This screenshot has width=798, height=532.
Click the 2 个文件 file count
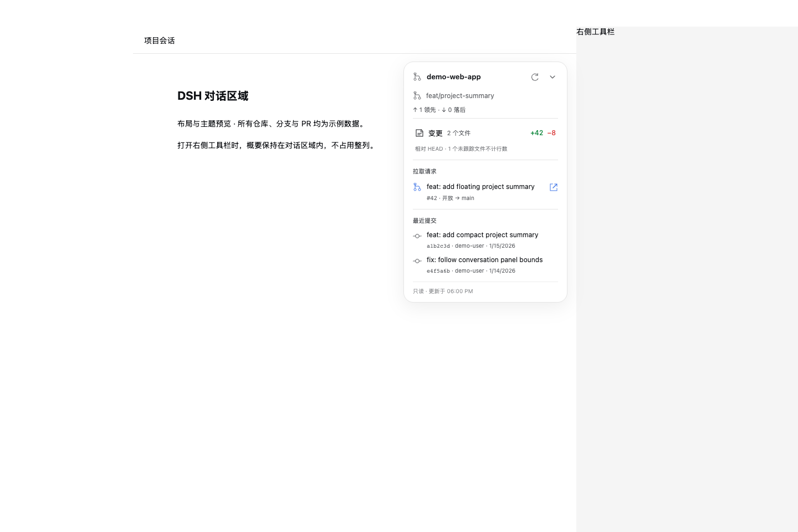(459, 133)
